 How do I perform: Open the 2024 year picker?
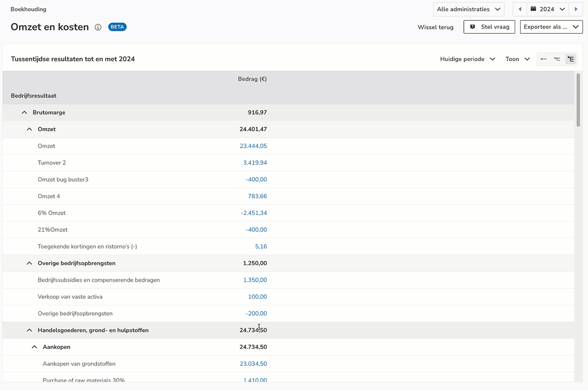click(548, 9)
